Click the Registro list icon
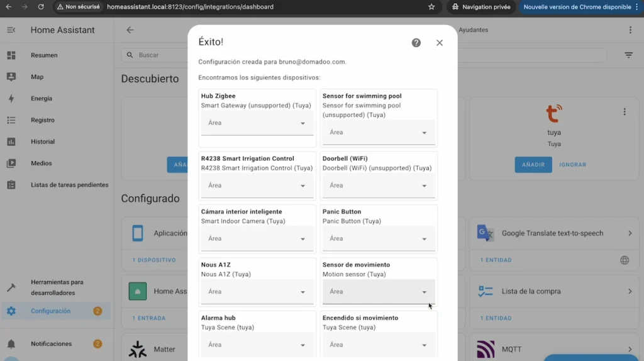The width and height of the screenshot is (644, 361). pos(11,120)
